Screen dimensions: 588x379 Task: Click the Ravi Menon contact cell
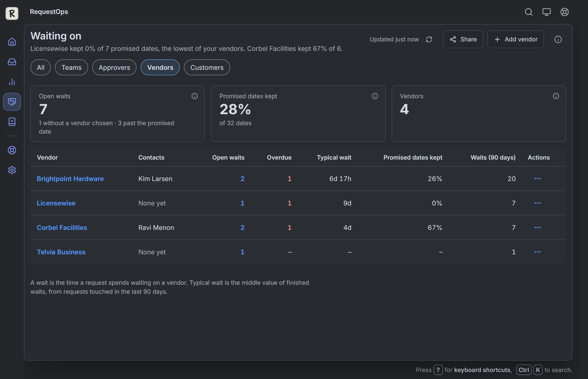(x=156, y=227)
